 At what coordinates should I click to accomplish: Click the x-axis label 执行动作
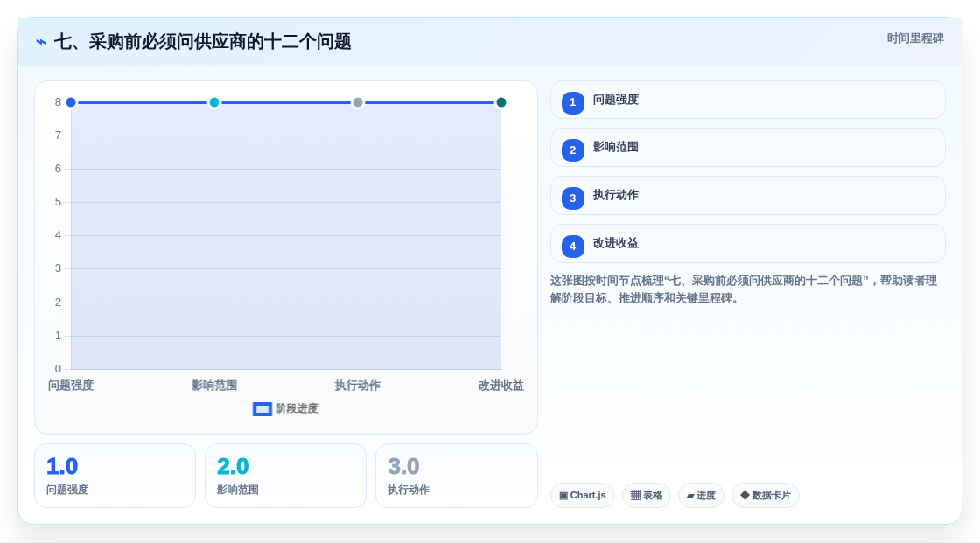pos(358,386)
